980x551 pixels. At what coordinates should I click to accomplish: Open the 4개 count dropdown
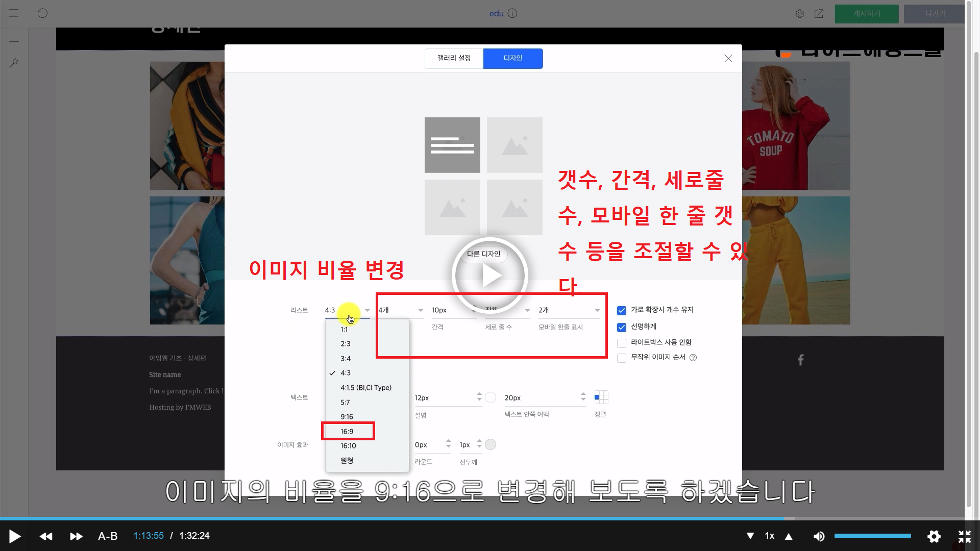point(401,310)
